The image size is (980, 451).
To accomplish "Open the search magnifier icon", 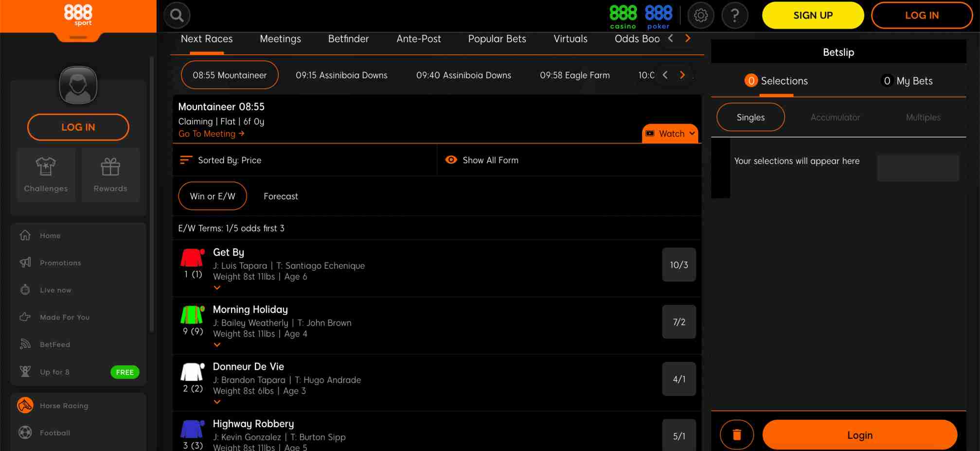I will point(177,15).
